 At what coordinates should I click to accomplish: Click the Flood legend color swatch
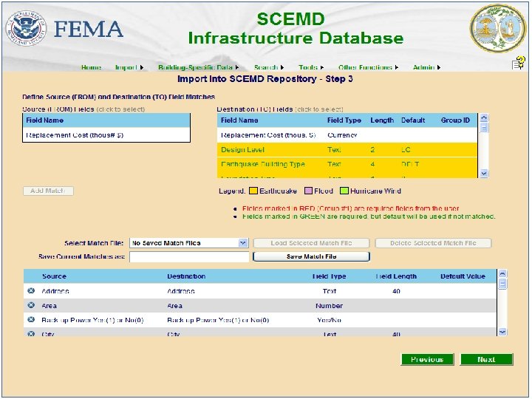click(x=308, y=191)
